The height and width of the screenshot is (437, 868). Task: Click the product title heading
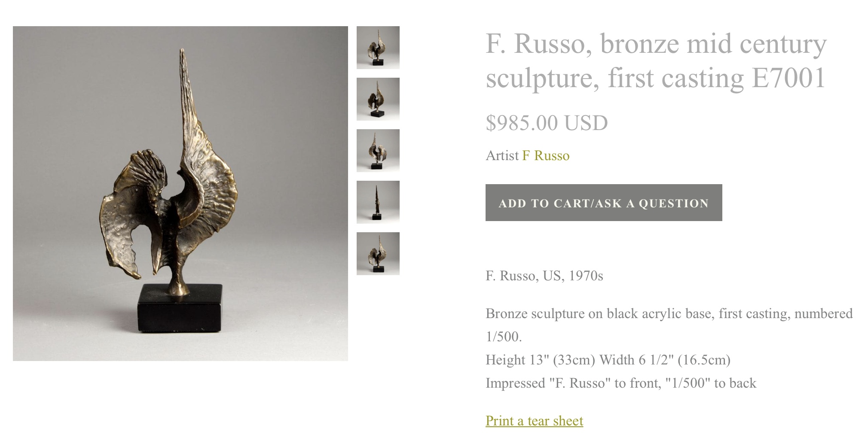656,61
